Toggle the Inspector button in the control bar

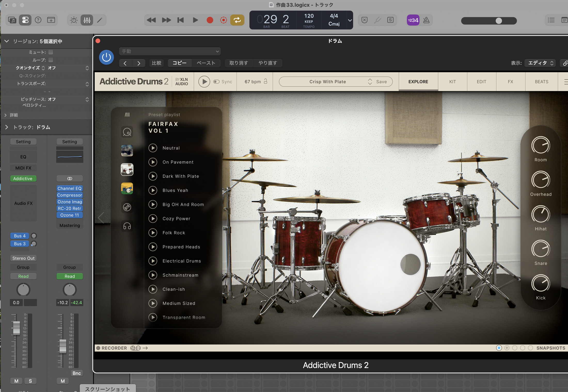[25, 20]
